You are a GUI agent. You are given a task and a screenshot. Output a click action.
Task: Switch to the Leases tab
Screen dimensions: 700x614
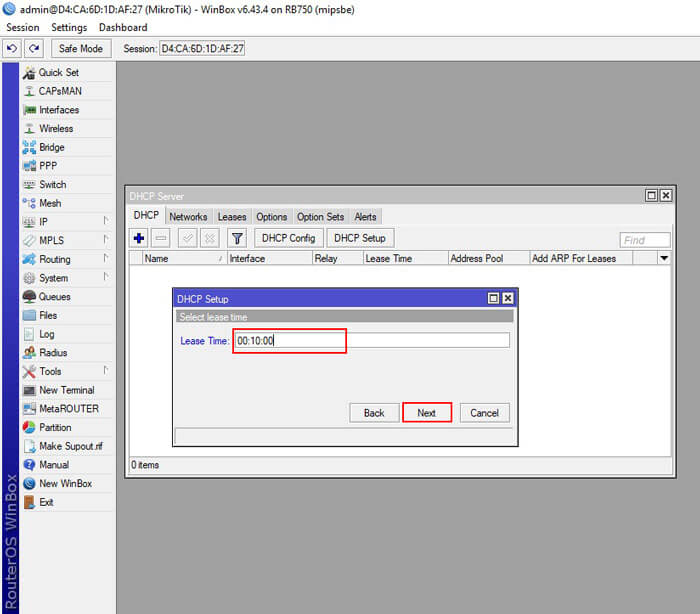232,217
